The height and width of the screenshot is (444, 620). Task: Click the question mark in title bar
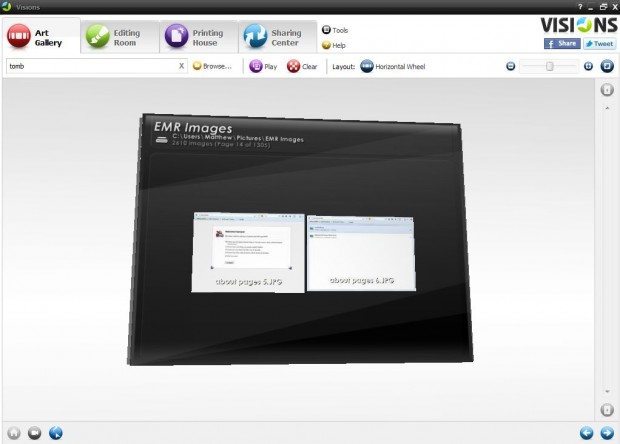(x=580, y=7)
